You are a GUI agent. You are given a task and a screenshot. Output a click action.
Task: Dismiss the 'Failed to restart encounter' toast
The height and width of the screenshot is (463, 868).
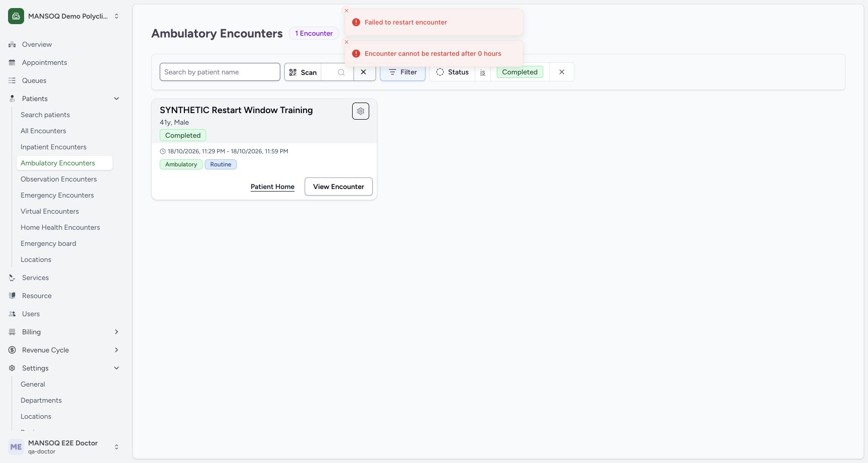click(347, 11)
